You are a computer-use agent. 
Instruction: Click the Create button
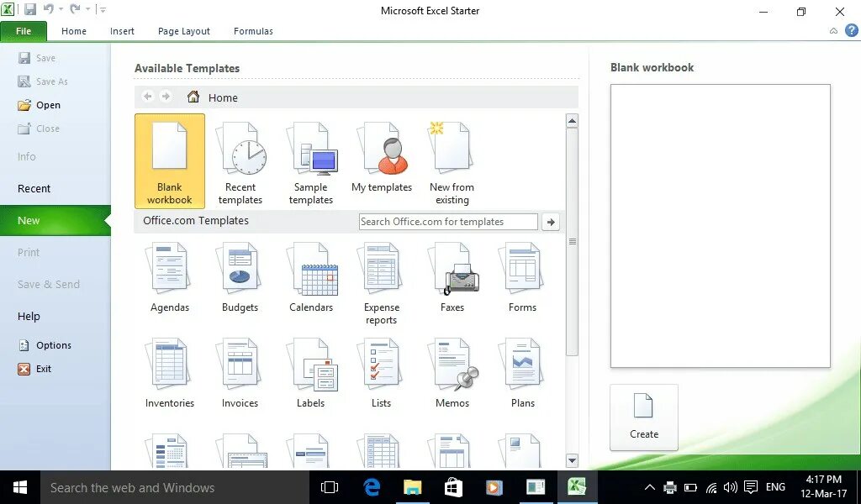pyautogui.click(x=643, y=417)
